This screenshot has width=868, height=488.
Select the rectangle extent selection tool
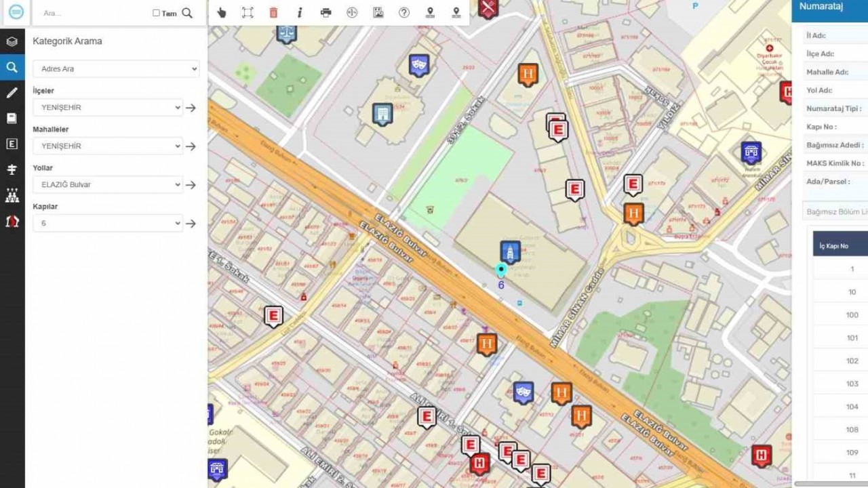coord(248,12)
